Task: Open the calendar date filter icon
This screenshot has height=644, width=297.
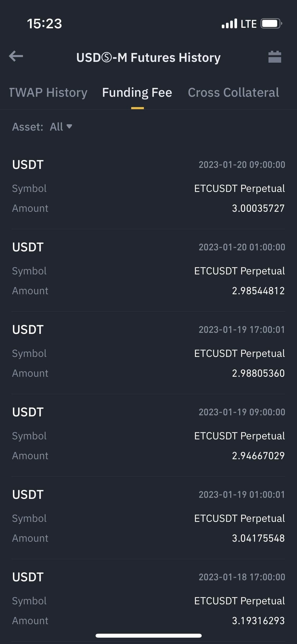Action: point(275,57)
